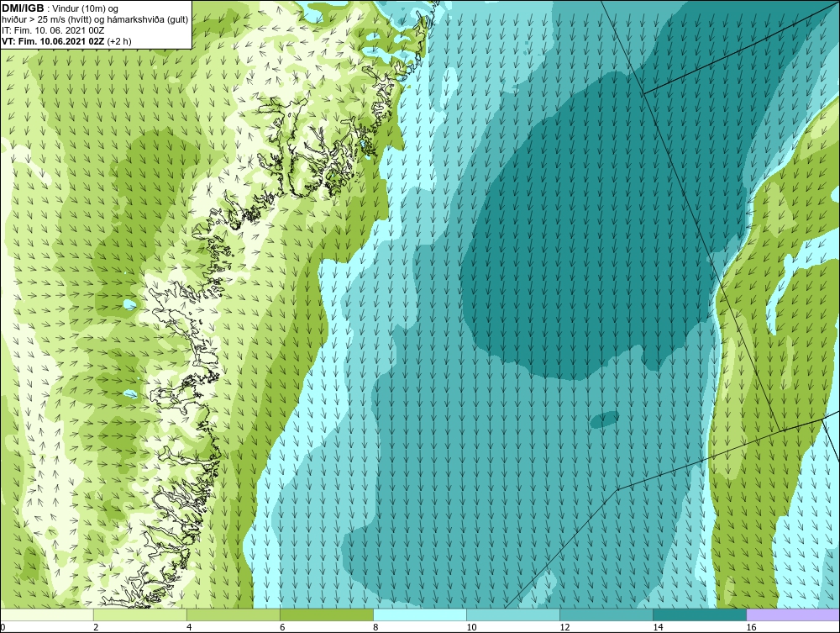
Task: Click the 4–6 m/s green legend swatch
Action: coord(233,615)
